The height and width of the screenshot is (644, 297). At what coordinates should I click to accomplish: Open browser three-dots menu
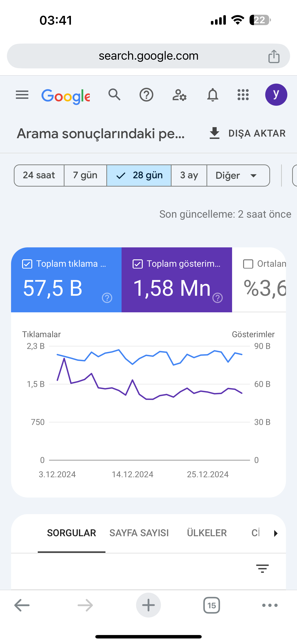[x=270, y=605]
